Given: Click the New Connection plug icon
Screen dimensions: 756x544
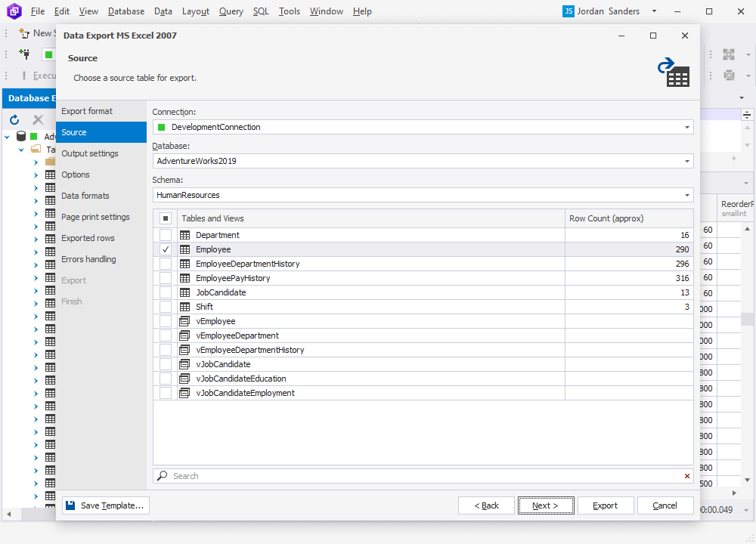Looking at the screenshot, I should [x=24, y=54].
